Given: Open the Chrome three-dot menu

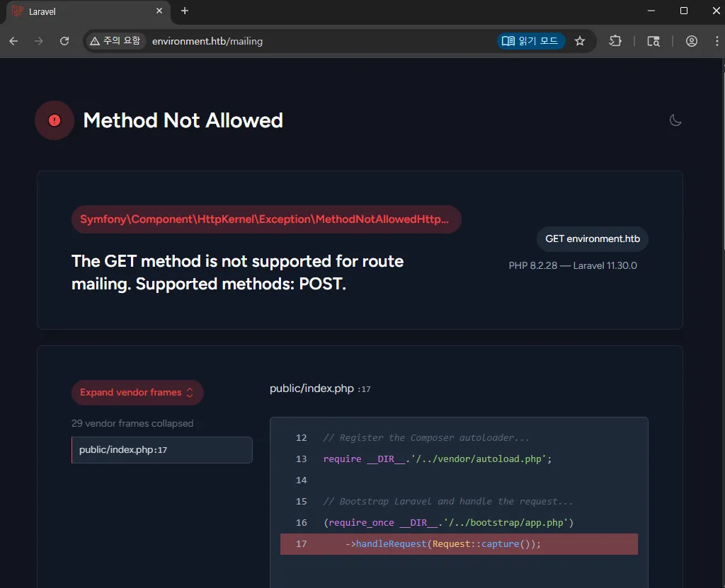Looking at the screenshot, I should 717,41.
